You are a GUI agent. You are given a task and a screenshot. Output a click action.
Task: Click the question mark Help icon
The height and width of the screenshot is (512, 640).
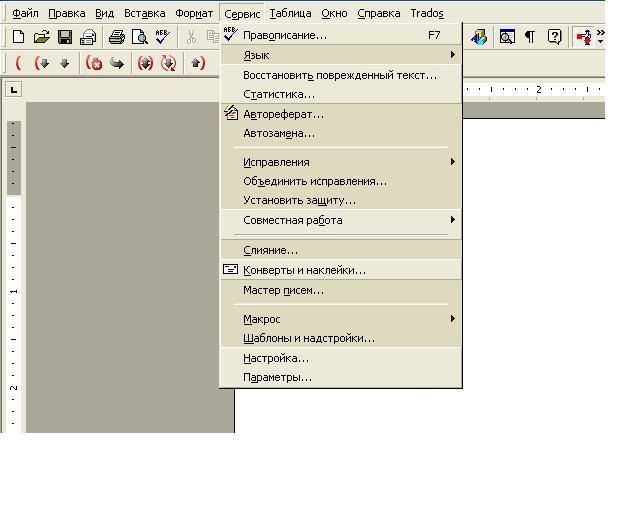pos(554,37)
